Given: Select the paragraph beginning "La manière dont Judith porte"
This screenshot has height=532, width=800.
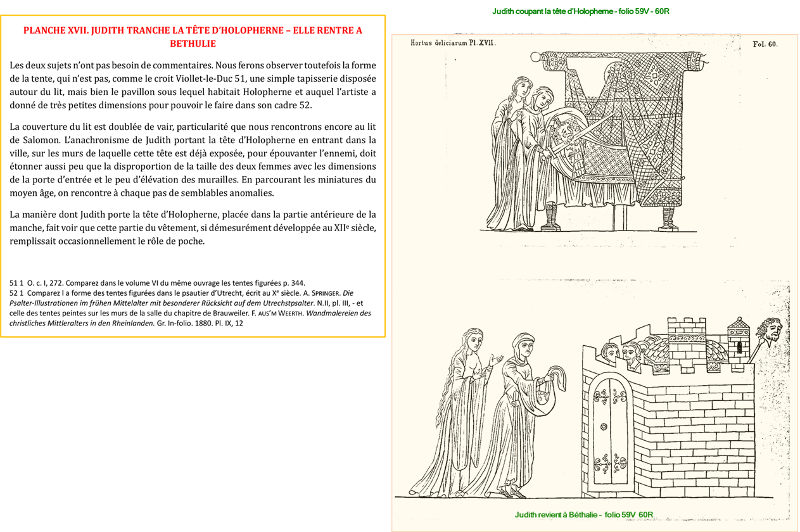Looking at the screenshot, I should pos(193,227).
